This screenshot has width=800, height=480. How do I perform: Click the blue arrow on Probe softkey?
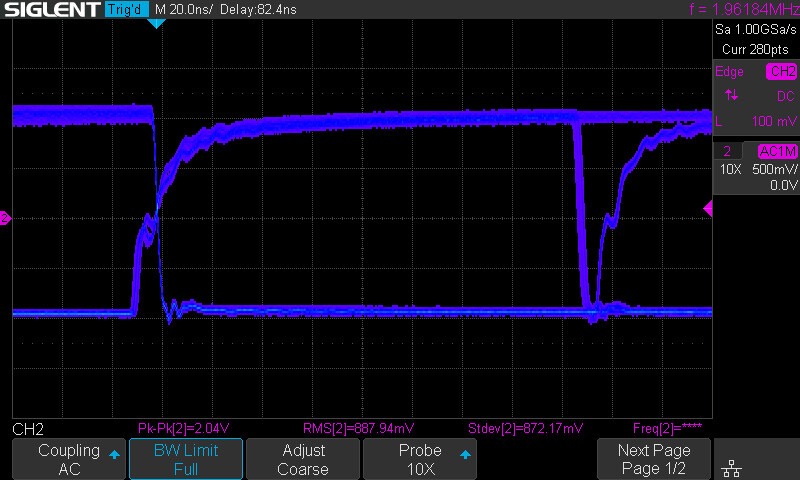pos(465,454)
